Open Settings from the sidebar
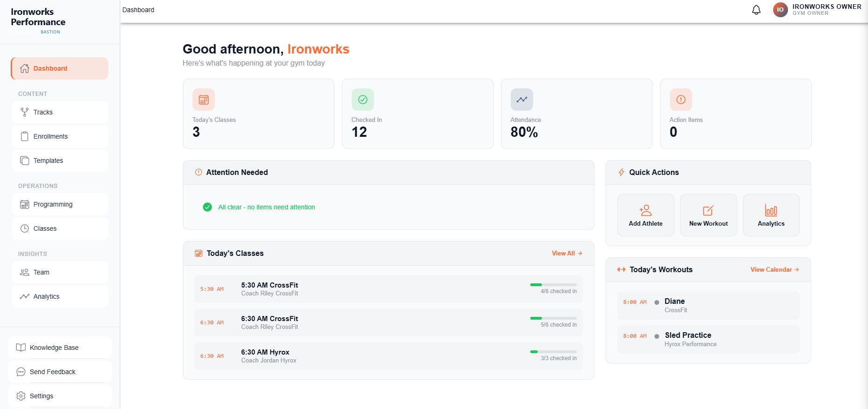Screen dimensions: 868x409 pos(60,396)
